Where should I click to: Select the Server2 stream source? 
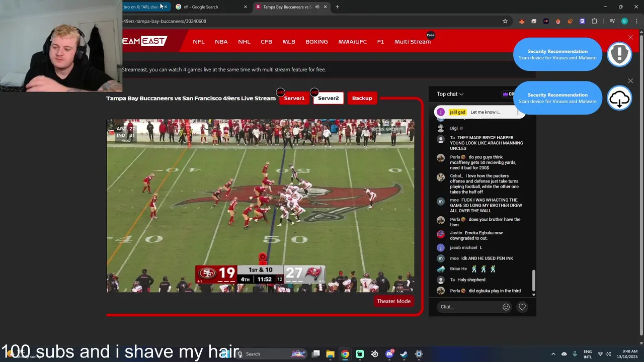click(x=328, y=98)
